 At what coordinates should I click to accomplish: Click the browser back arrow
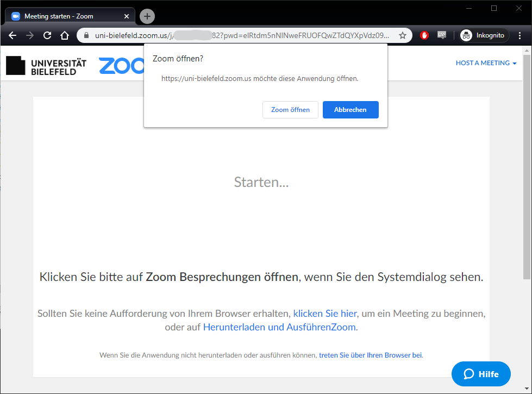click(x=12, y=35)
